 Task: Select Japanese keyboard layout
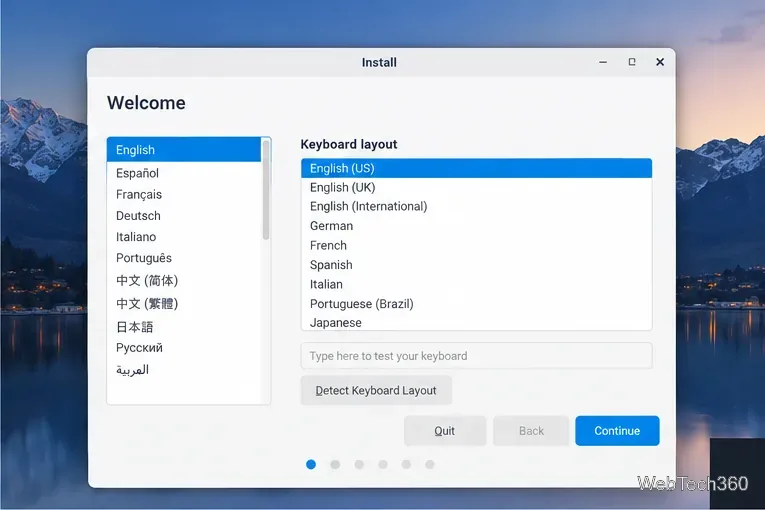coord(476,322)
